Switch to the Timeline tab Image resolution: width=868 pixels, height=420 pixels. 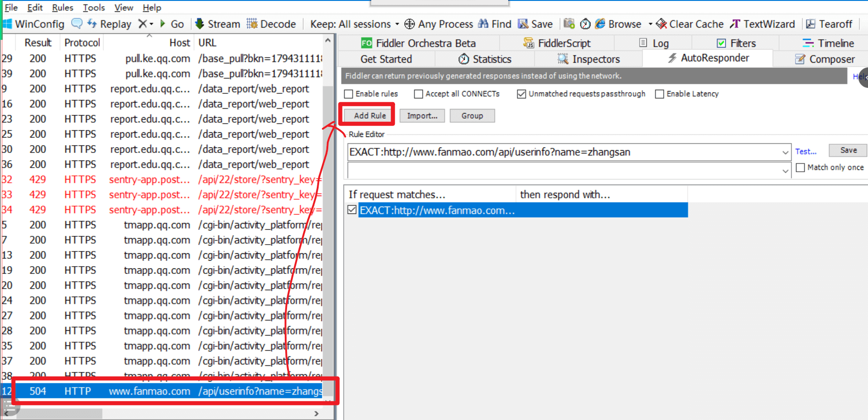[x=828, y=43]
